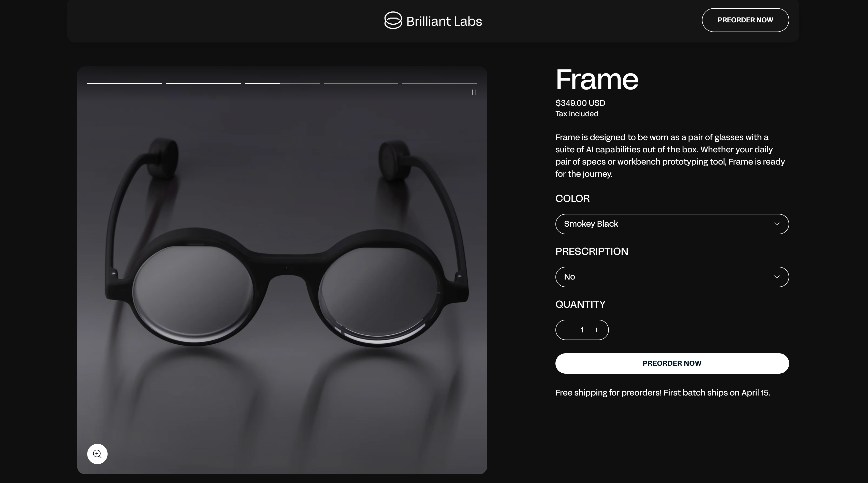The height and width of the screenshot is (483, 868).
Task: Click the quantity value field showing 1
Action: tap(582, 330)
